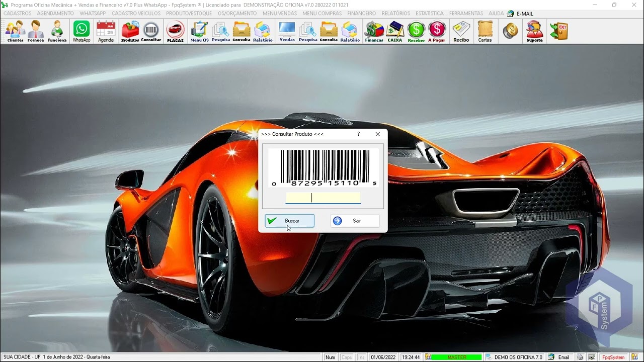Click Pesquisa icon next to Menu OS
This screenshot has width=644, height=362.
pos(221,31)
